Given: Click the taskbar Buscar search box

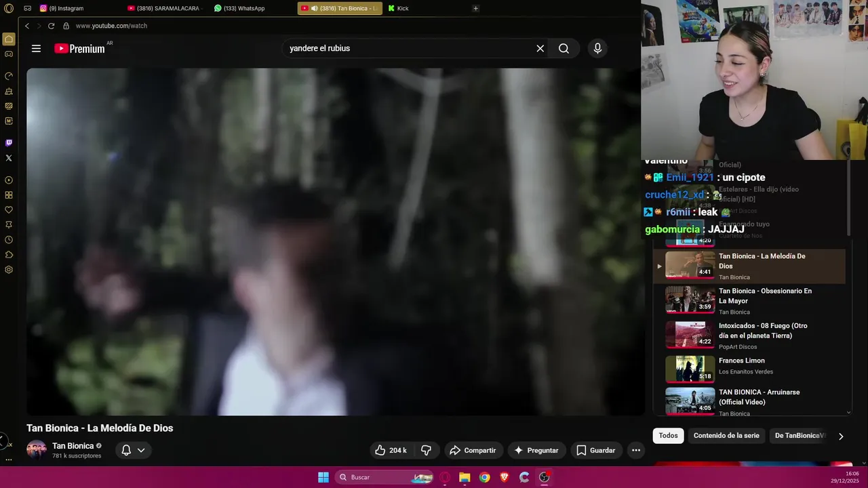Looking at the screenshot, I should tap(384, 477).
